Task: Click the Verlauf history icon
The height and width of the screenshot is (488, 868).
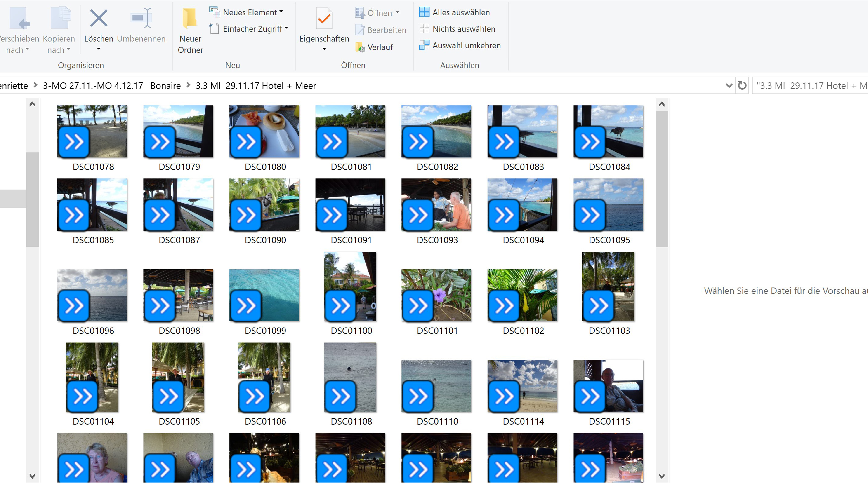Action: click(360, 47)
